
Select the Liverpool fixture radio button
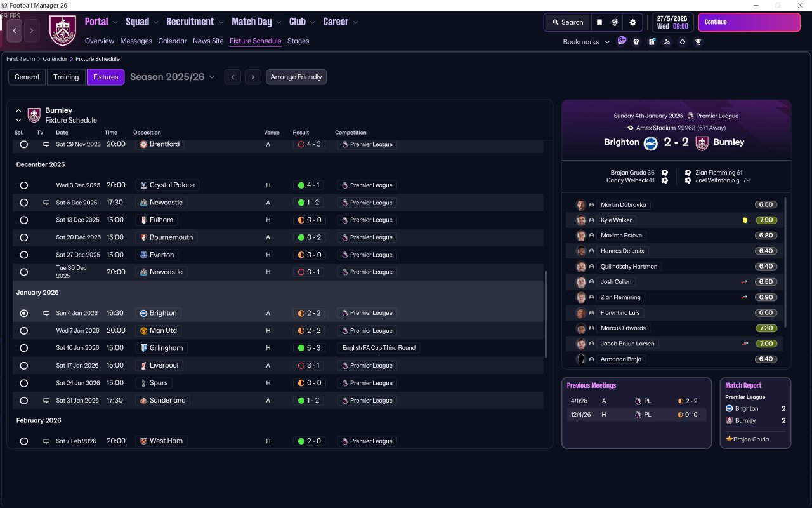point(23,366)
